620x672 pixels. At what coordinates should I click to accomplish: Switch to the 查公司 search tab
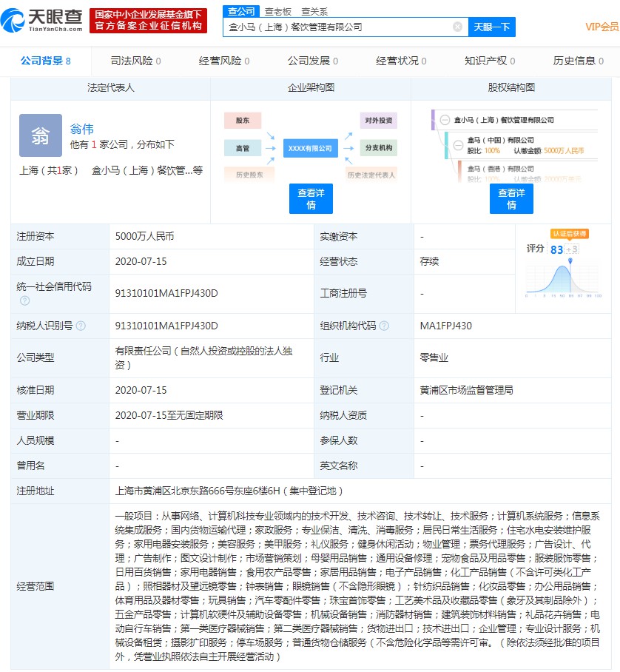[x=241, y=12]
